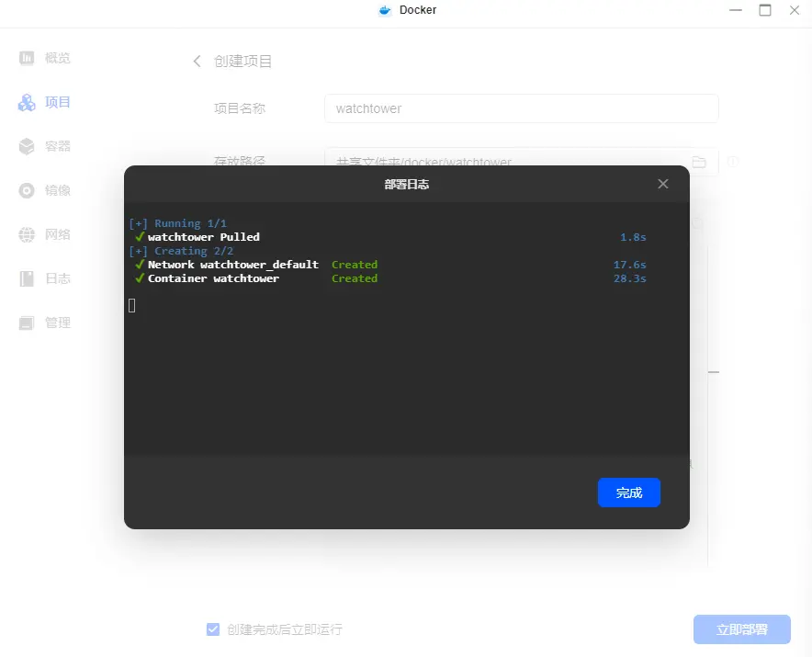Switch to the 项目 sidebar menu label
Image resolution: width=812 pixels, height=657 pixels.
pos(58,102)
